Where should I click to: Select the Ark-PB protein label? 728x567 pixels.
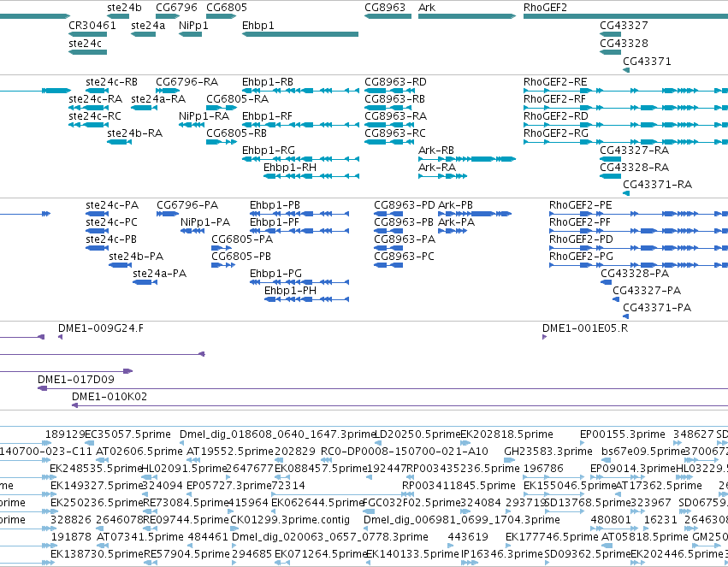coord(455,205)
